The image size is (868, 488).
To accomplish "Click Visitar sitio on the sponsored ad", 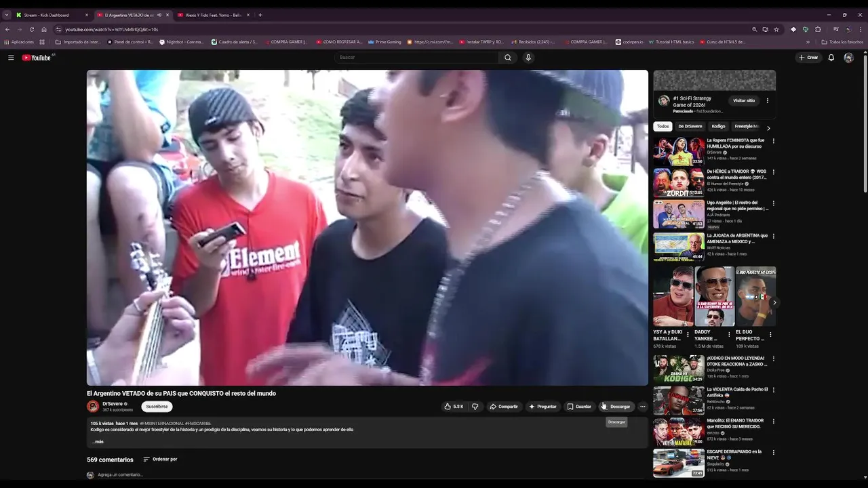I will coord(744,101).
